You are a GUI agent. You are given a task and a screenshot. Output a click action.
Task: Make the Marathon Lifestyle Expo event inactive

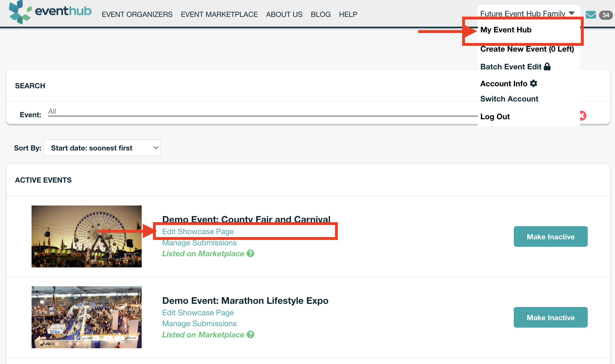550,317
